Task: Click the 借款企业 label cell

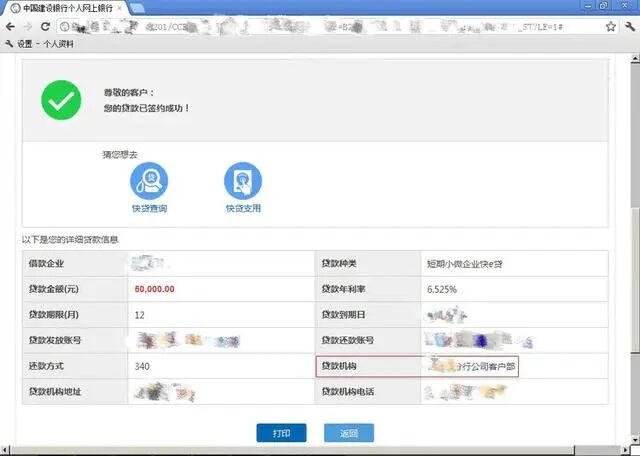Action: pos(75,264)
